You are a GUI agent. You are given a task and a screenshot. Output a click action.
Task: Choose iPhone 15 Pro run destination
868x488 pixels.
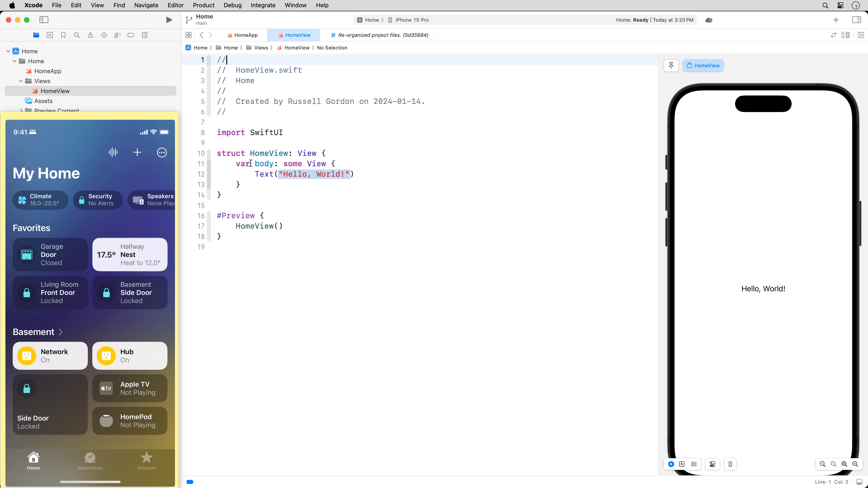click(408, 20)
